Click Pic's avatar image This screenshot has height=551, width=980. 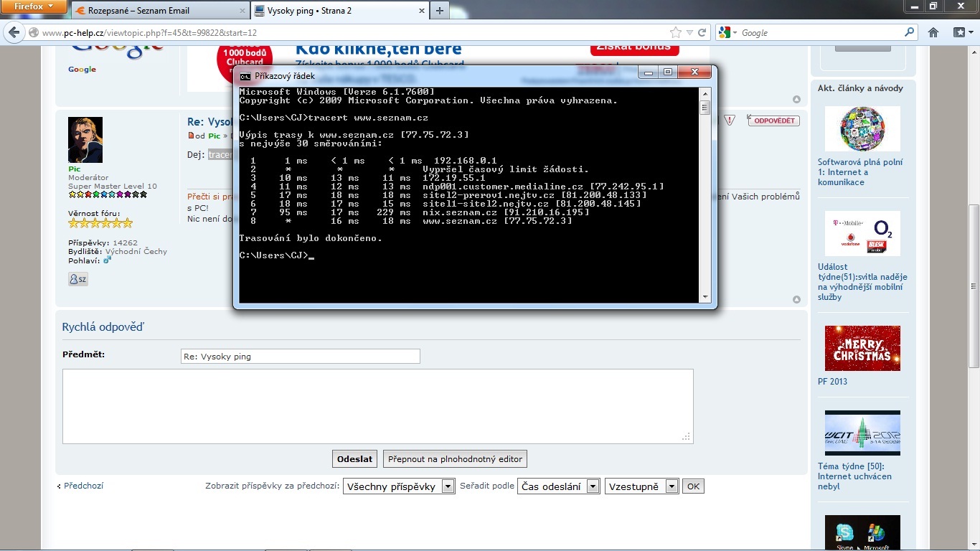[85, 140]
